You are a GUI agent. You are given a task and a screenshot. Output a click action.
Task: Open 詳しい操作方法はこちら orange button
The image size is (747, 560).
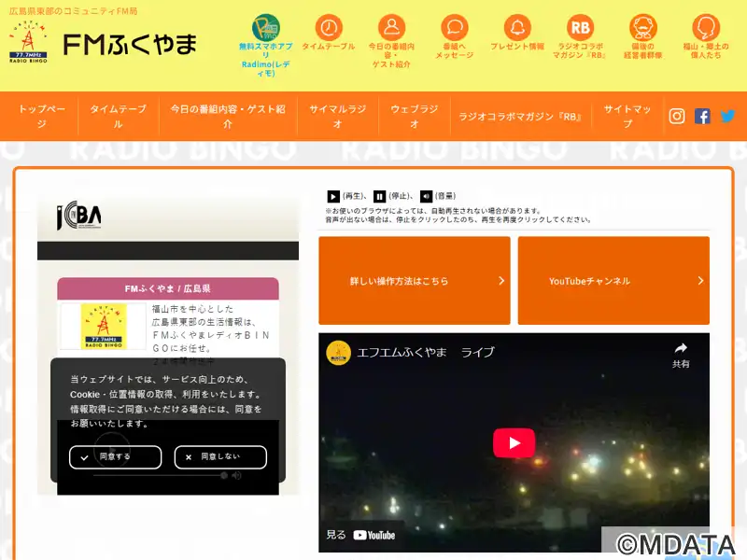coord(415,281)
